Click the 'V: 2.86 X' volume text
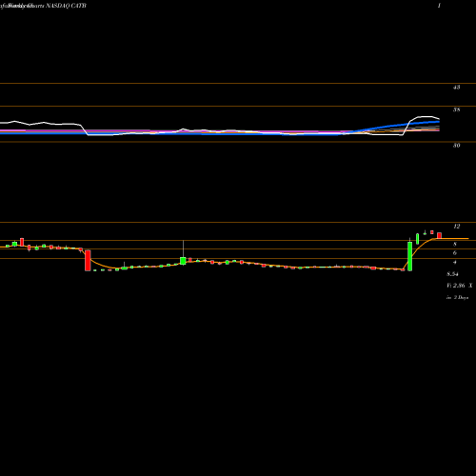The image size is (476, 476). coord(460,286)
